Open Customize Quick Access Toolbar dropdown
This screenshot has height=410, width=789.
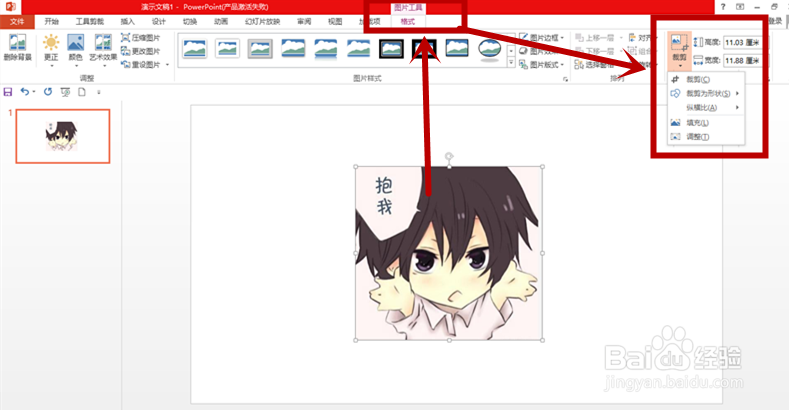(x=99, y=92)
